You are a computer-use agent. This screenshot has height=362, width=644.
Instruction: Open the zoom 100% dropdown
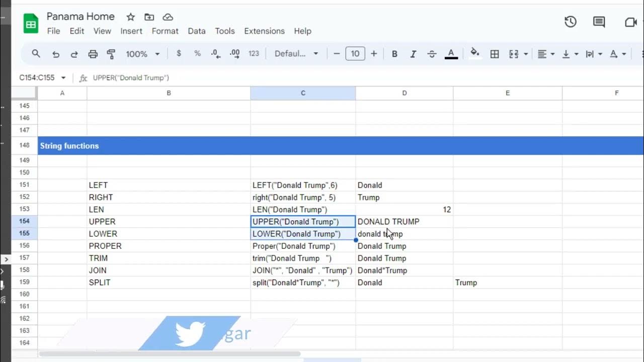coord(142,54)
